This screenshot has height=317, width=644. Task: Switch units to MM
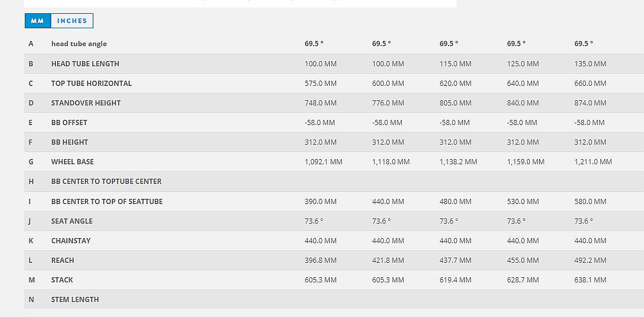[37, 21]
